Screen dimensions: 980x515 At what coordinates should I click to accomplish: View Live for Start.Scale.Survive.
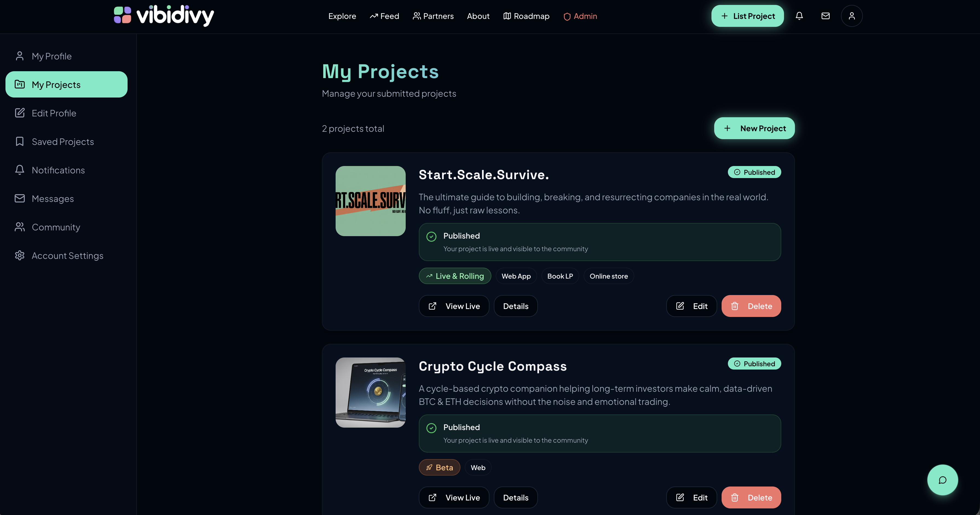point(454,306)
